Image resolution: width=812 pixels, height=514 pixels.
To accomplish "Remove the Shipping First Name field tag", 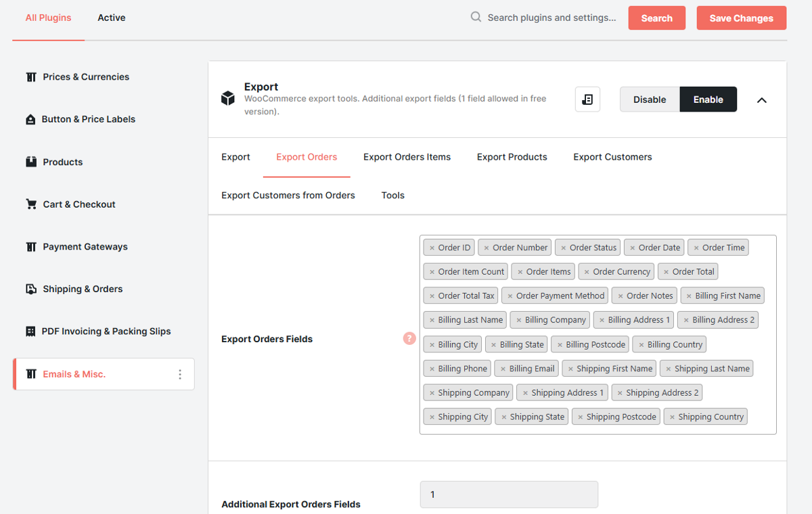I will [x=570, y=369].
